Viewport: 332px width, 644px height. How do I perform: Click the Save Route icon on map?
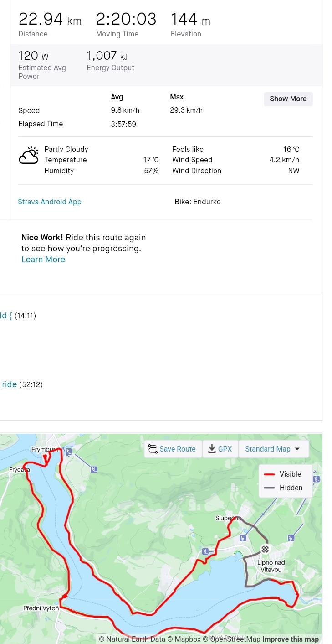tap(153, 449)
